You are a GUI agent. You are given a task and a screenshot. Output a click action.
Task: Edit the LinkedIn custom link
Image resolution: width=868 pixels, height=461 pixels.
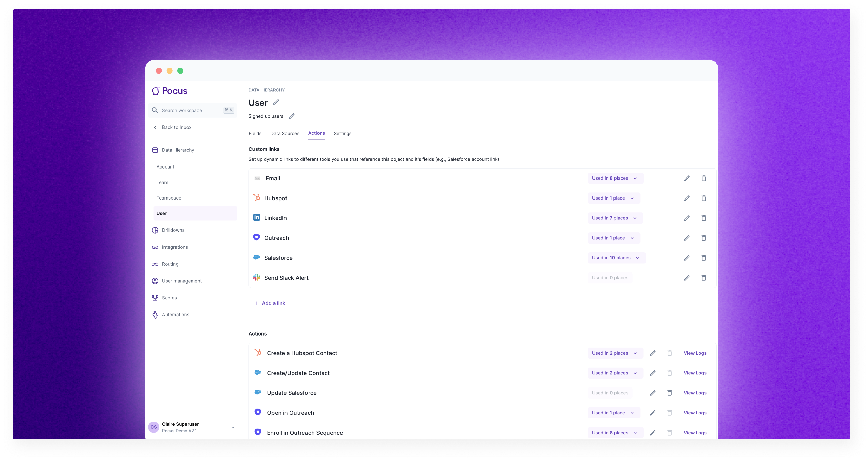tap(687, 218)
